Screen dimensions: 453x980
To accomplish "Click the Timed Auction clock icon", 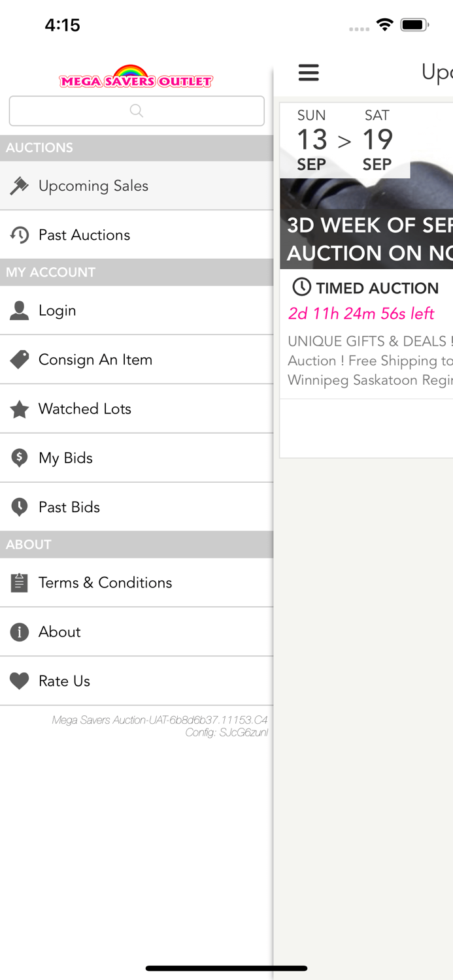I will pyautogui.click(x=300, y=287).
